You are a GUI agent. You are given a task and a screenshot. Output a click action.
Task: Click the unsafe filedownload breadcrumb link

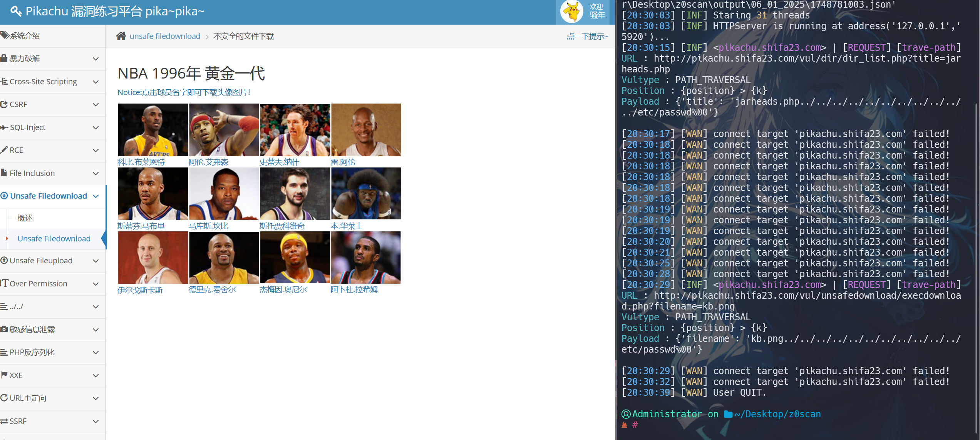pyautogui.click(x=165, y=36)
